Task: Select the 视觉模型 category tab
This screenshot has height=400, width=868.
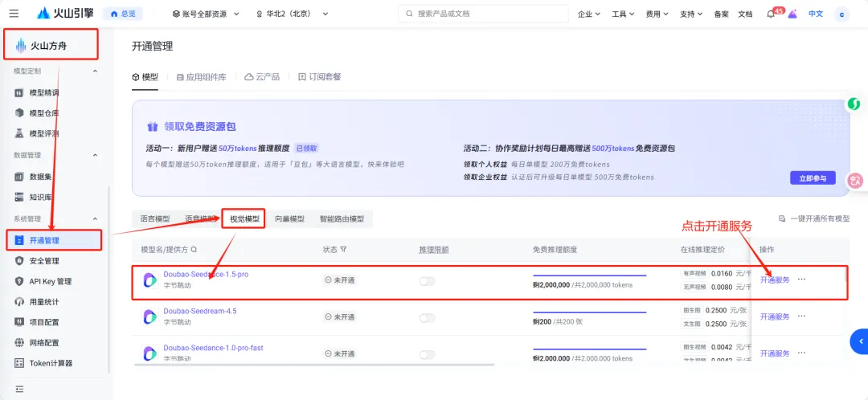Action: 244,218
